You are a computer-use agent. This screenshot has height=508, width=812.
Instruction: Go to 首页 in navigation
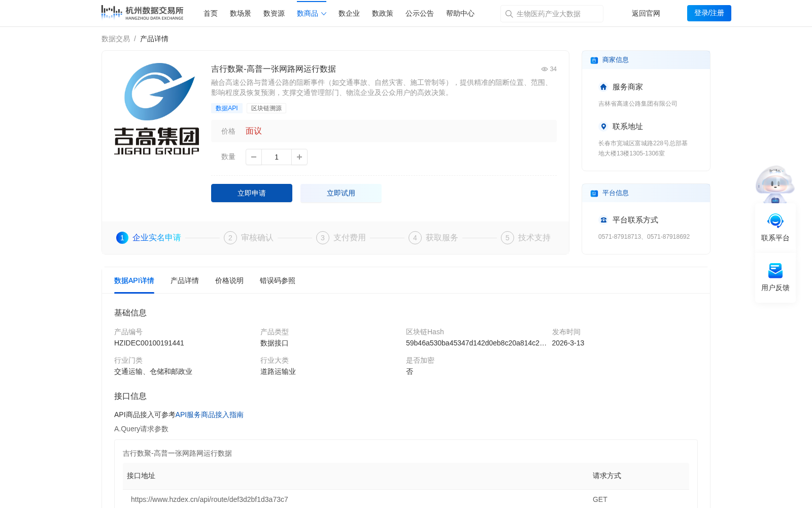pyautogui.click(x=211, y=13)
